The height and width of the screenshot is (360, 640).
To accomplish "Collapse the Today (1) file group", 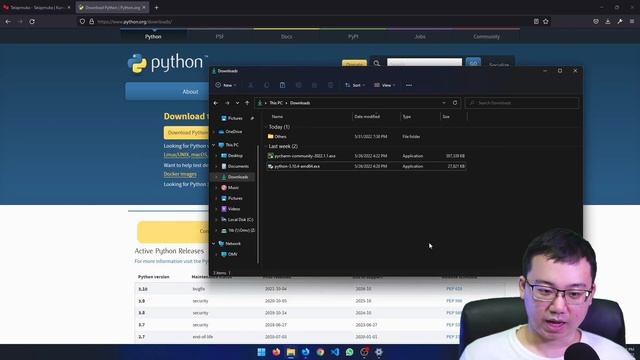I will coord(266,127).
